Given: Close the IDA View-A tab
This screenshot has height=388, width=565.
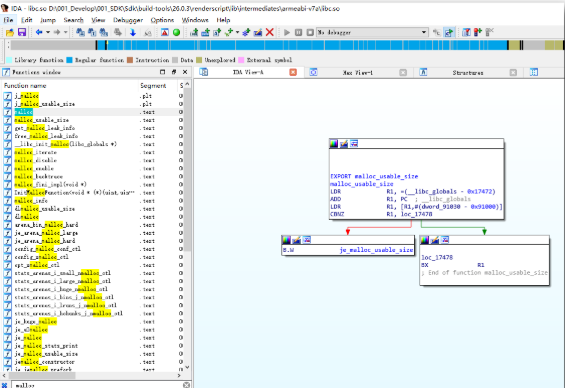Looking at the screenshot, I should (x=293, y=72).
